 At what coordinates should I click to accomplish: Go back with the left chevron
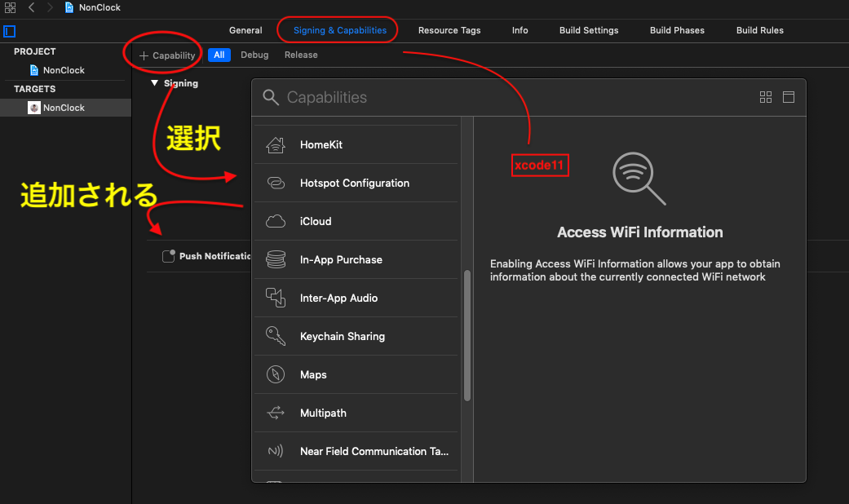click(32, 7)
